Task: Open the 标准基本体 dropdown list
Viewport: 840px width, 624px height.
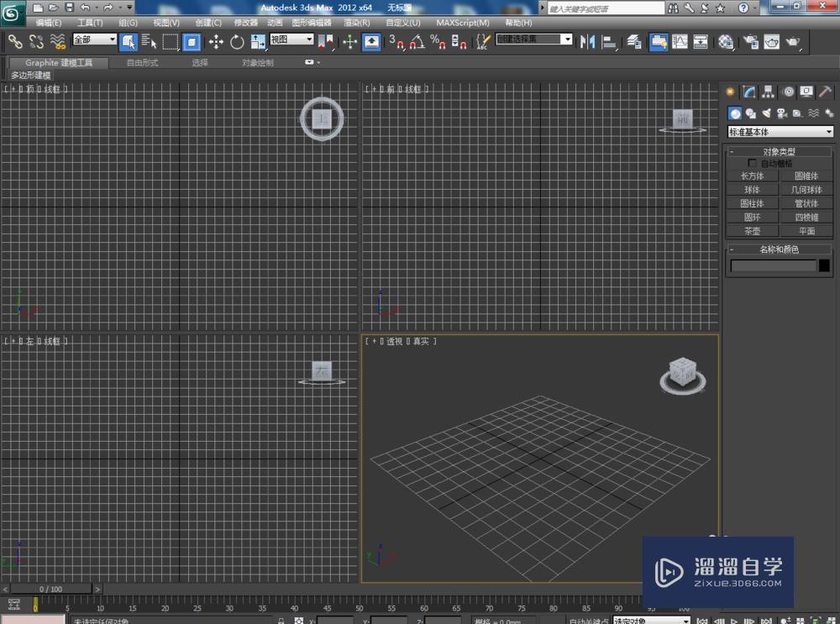Action: [x=780, y=132]
